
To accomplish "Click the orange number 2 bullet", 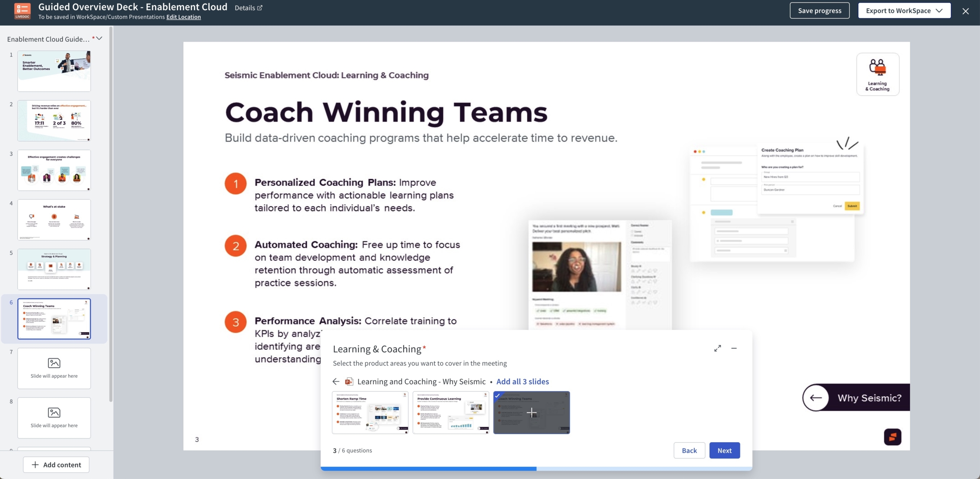I will click(x=235, y=246).
